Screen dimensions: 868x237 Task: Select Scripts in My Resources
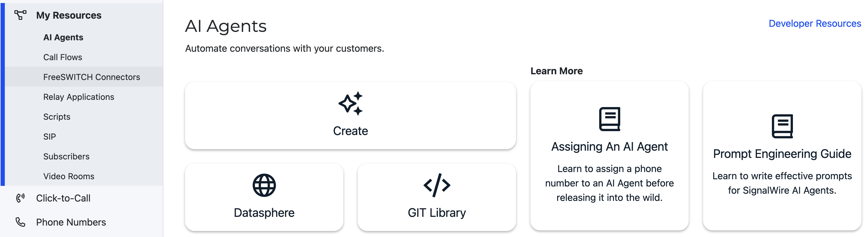[x=56, y=116]
